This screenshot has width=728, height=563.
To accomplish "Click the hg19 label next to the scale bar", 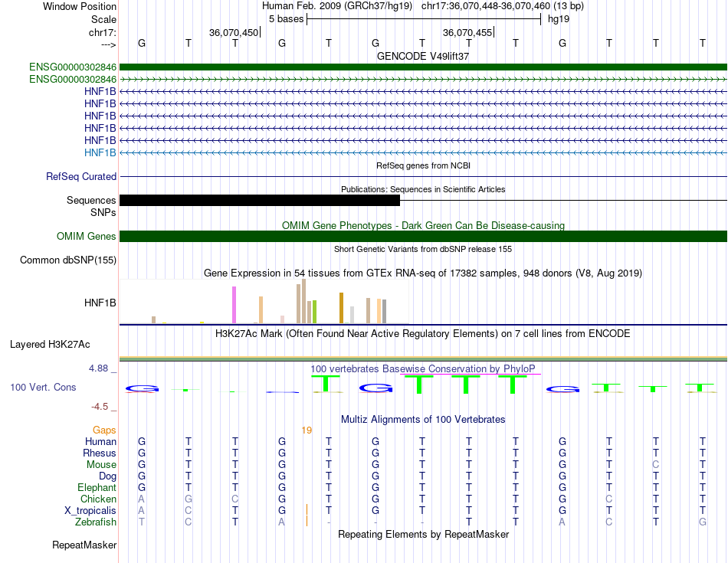I will pos(559,19).
